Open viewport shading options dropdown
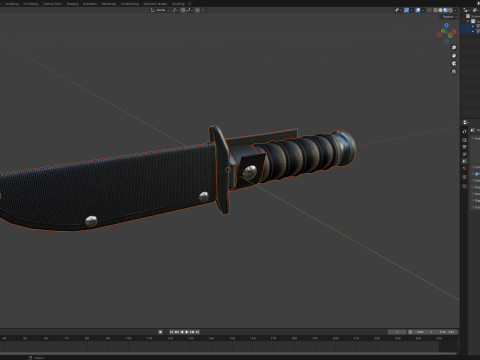This screenshot has width=480, height=360. (455, 10)
